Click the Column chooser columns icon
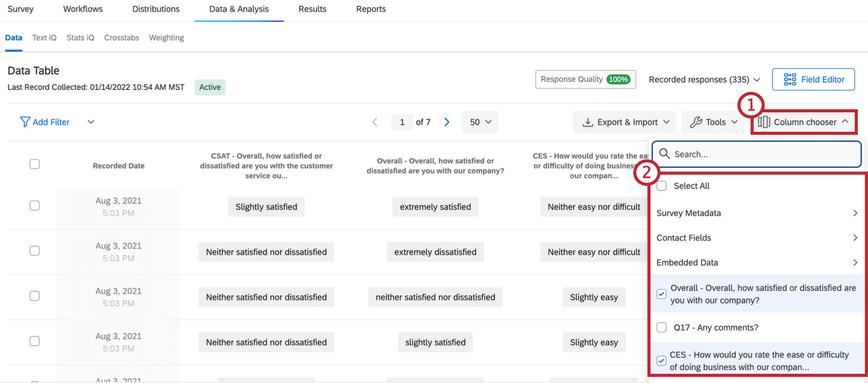Screen dimensions: 868x383 (x=764, y=122)
